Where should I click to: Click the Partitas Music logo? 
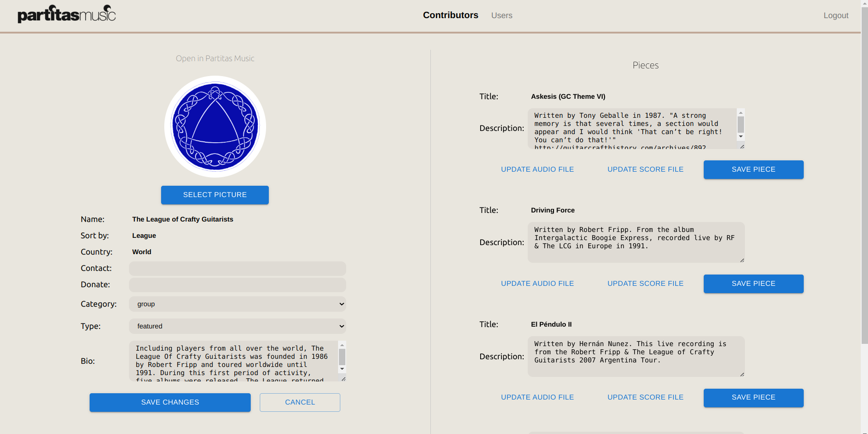[x=67, y=14]
